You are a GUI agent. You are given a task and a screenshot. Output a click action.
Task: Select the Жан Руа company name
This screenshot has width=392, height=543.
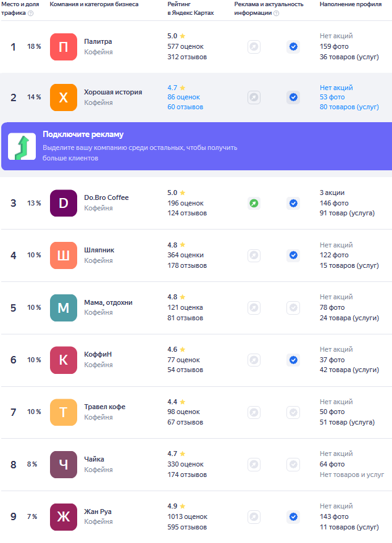pos(98,512)
